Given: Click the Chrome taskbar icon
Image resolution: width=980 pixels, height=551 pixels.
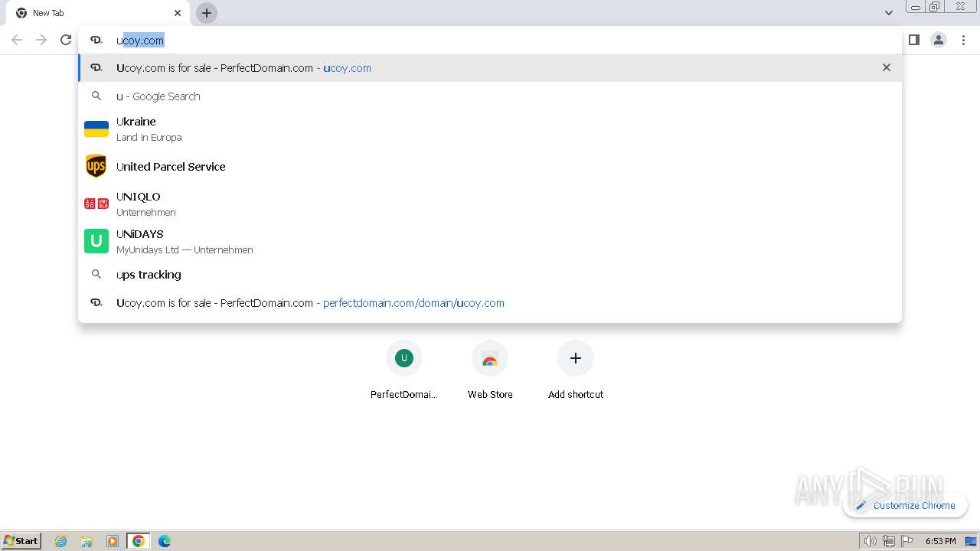Looking at the screenshot, I should tap(139, 541).
